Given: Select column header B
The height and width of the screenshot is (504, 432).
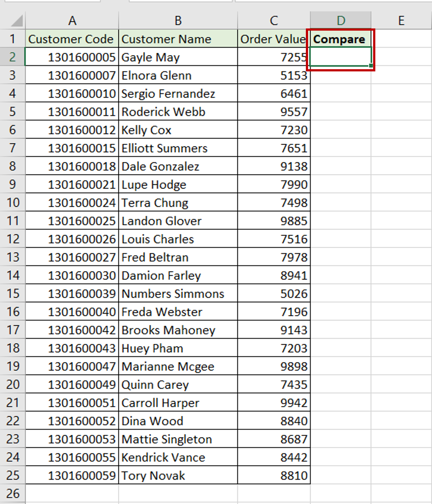Looking at the screenshot, I should (178, 20).
